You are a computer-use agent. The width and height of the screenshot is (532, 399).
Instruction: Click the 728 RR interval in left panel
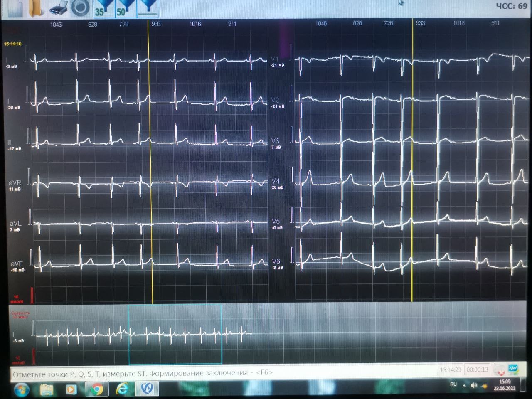click(x=123, y=24)
